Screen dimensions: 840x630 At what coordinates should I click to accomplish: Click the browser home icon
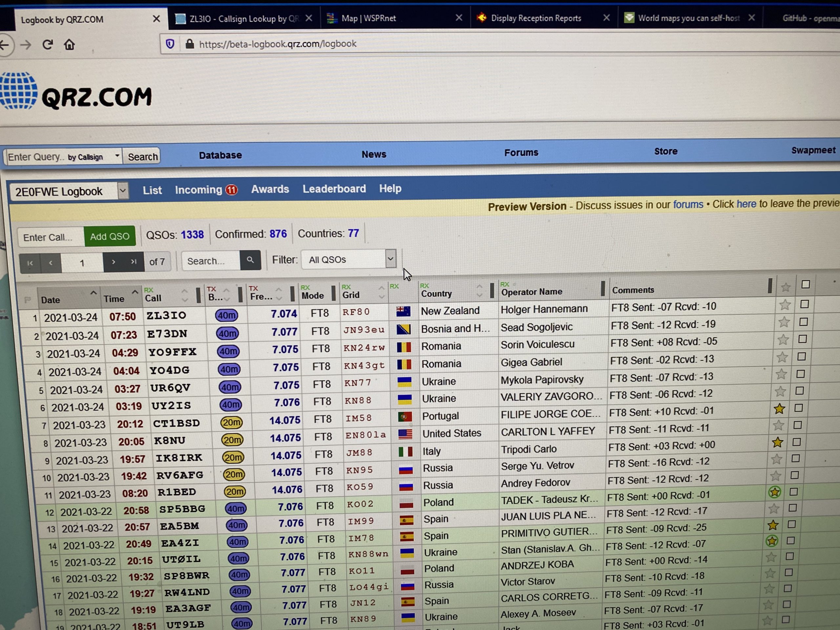pos(69,45)
